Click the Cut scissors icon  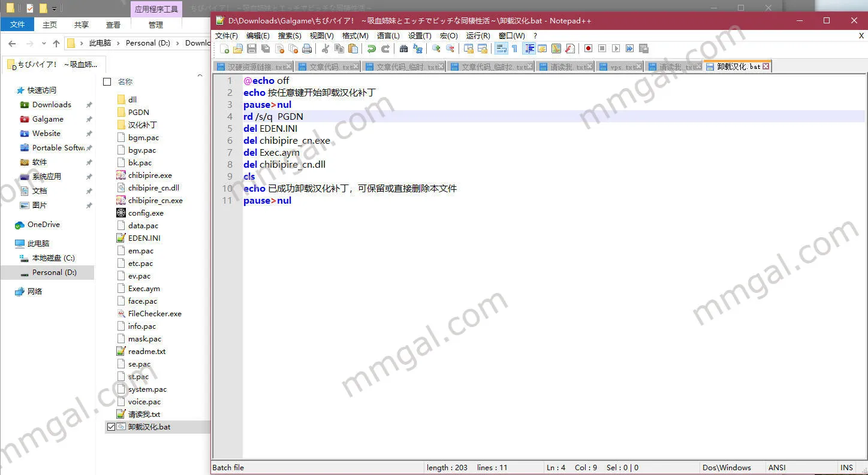(325, 49)
